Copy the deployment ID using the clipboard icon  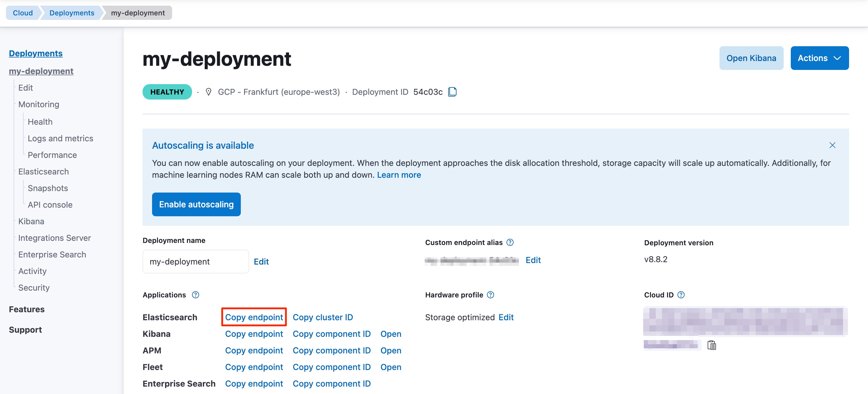pos(452,92)
